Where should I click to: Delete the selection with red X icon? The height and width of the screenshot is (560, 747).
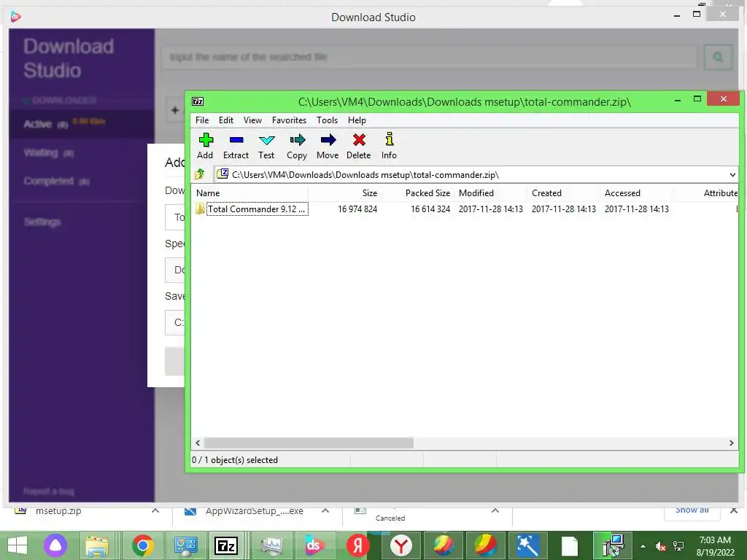click(359, 146)
